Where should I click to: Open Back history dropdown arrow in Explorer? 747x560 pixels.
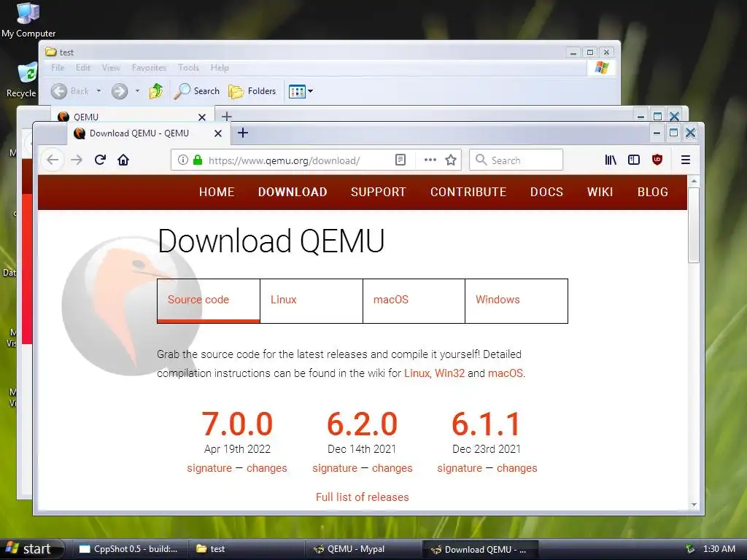pos(98,90)
